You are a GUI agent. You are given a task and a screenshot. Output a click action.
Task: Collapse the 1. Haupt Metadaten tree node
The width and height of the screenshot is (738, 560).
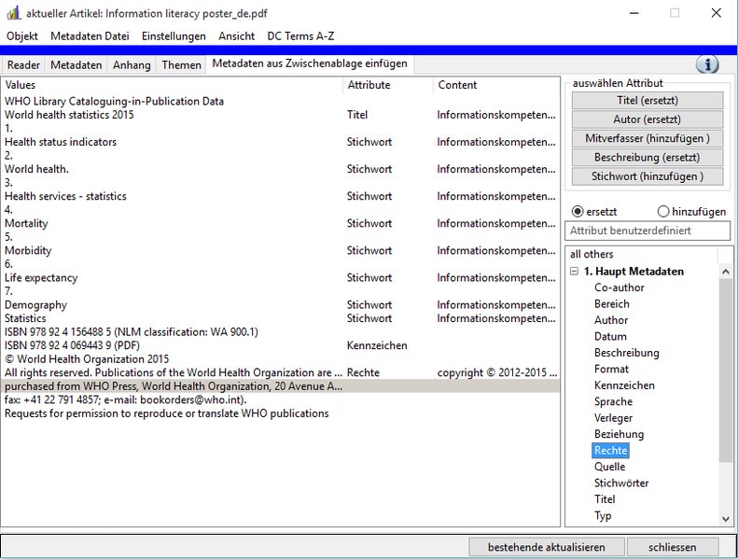click(574, 272)
